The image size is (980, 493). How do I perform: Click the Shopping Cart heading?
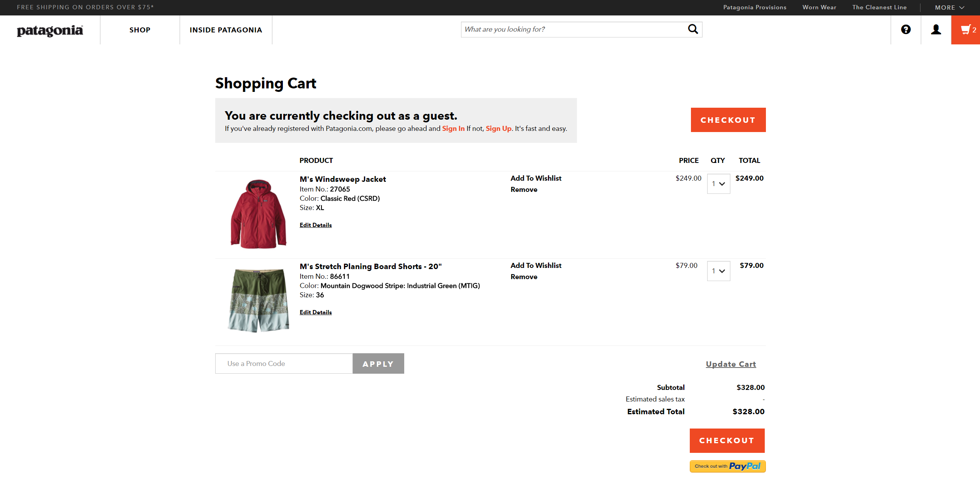tap(265, 84)
